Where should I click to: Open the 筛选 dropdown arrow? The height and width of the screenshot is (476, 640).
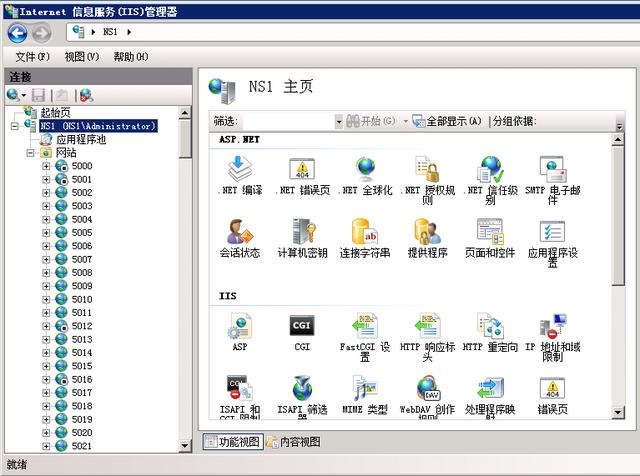[x=338, y=121]
